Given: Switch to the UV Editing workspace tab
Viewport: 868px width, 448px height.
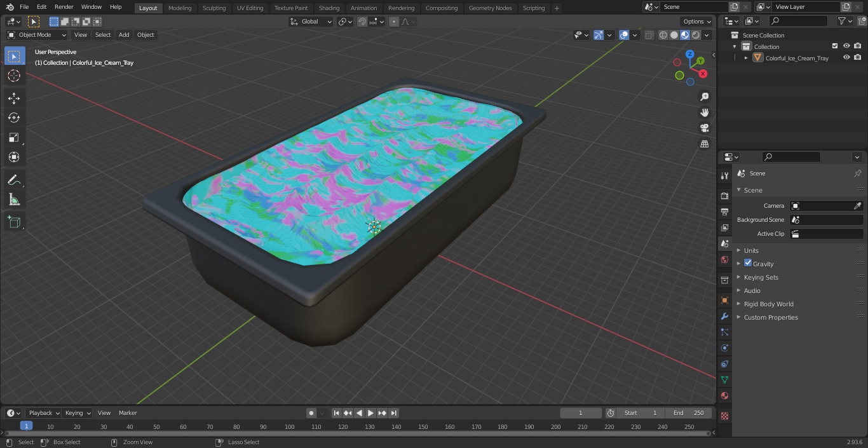Looking at the screenshot, I should pyautogui.click(x=250, y=8).
